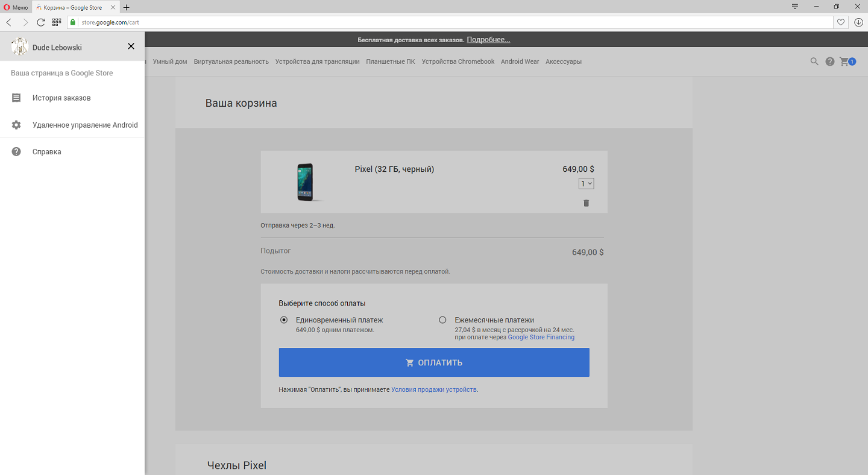The height and width of the screenshot is (475, 868).
Task: Close the account side panel
Action: pos(131,46)
